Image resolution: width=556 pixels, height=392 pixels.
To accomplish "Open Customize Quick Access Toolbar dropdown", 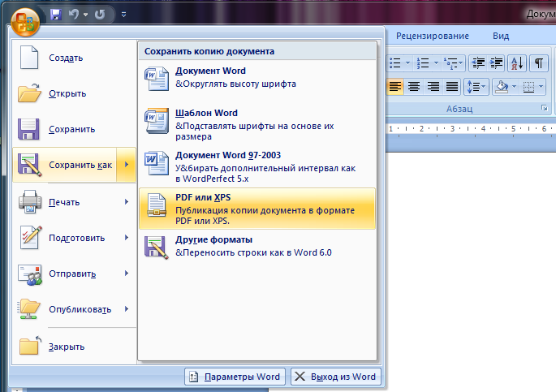I will coord(123,15).
